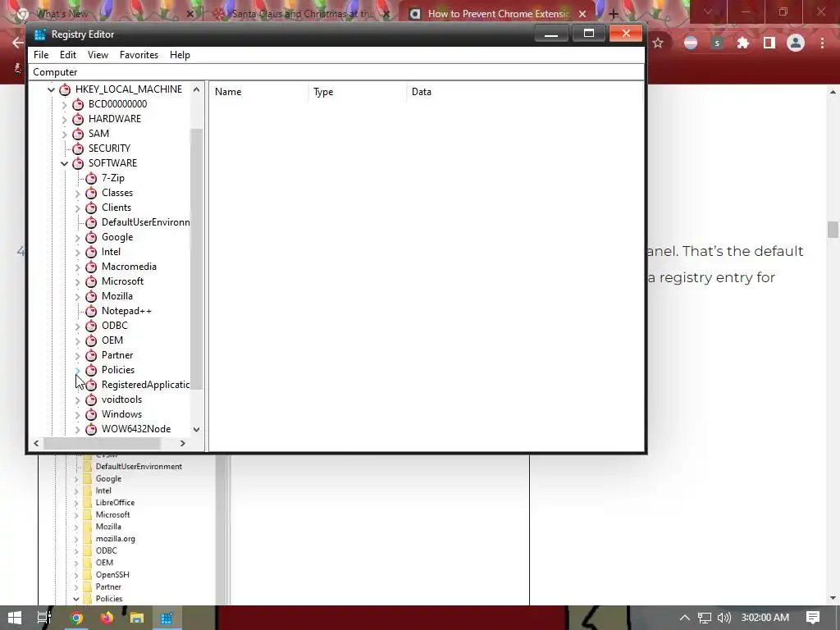Click the Mozilla key icon in Registry Editor
This screenshot has height=630, width=840.
point(91,296)
